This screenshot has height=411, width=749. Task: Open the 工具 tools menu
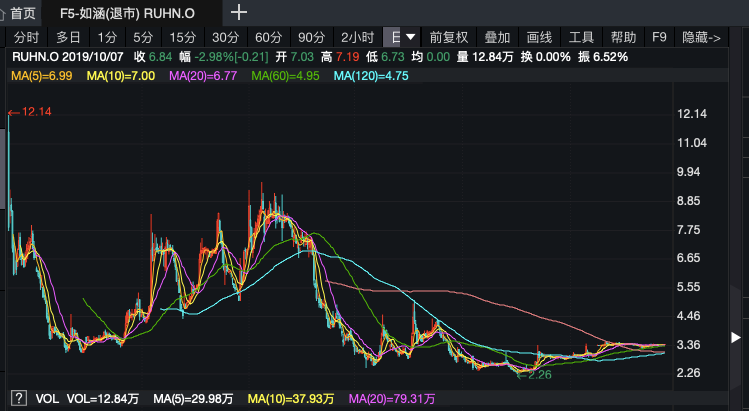[581, 38]
